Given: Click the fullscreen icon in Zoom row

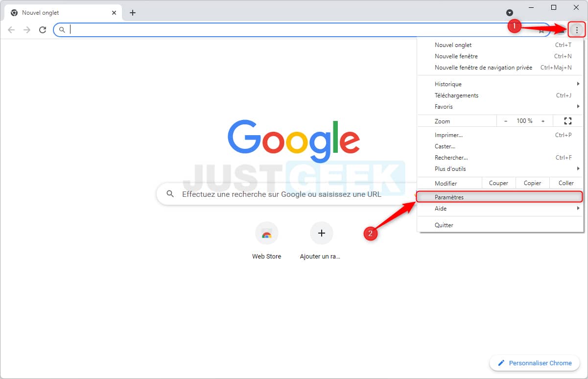Looking at the screenshot, I should (x=568, y=121).
